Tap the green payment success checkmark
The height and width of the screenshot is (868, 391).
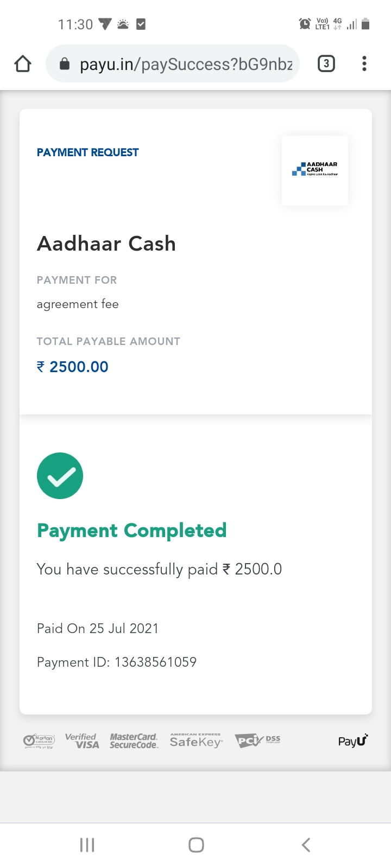point(60,476)
